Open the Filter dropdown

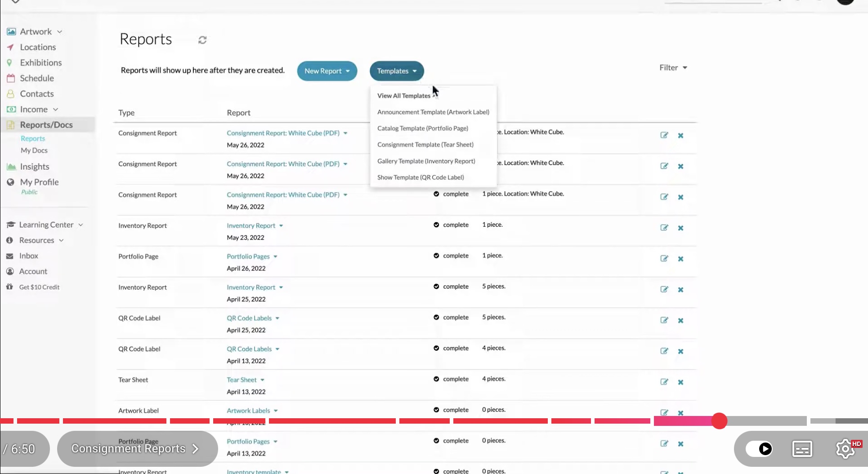(x=673, y=67)
